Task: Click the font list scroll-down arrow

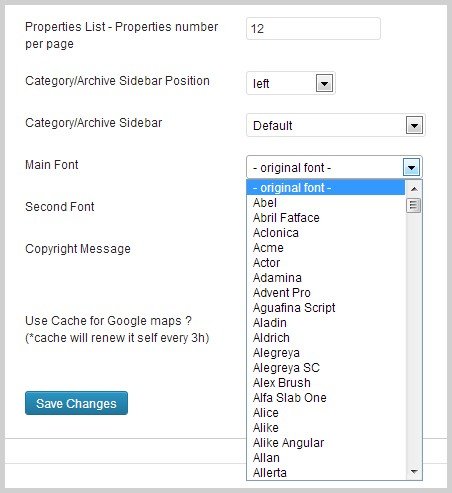Action: [x=414, y=471]
